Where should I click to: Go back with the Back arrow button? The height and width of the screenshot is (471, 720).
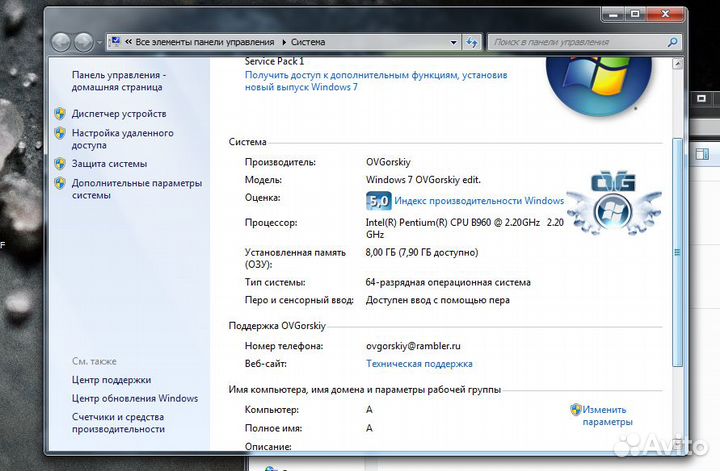[61, 42]
